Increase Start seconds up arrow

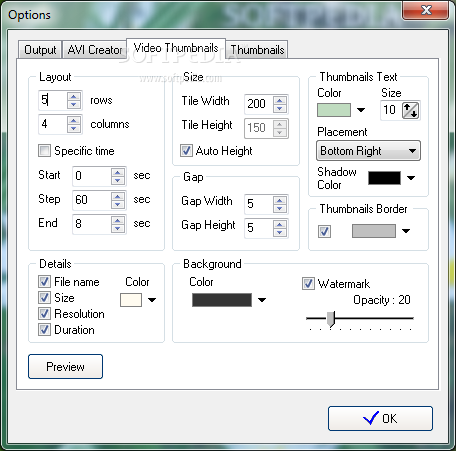[118, 172]
